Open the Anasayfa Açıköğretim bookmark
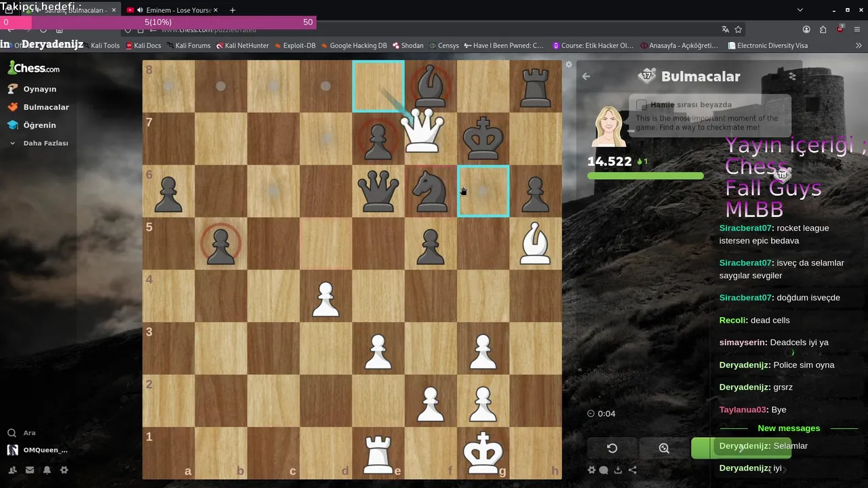Screen dimensions: 868x488 [x=679, y=45]
